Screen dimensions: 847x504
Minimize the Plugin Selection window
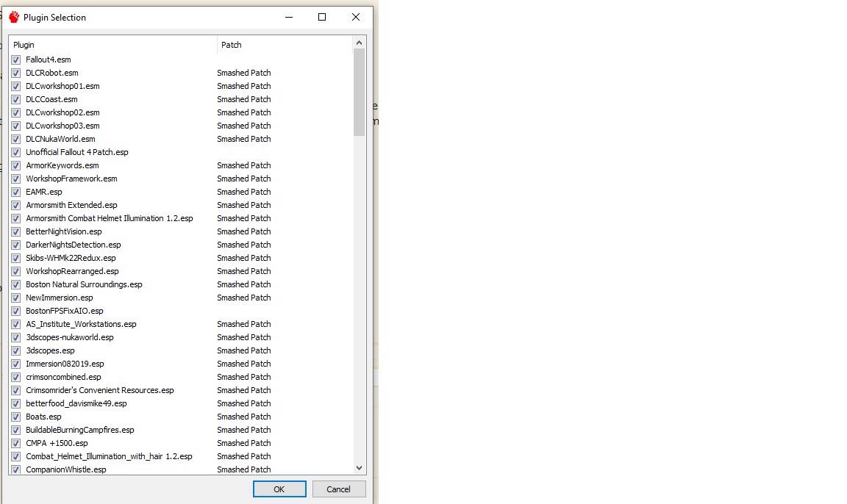coord(289,18)
